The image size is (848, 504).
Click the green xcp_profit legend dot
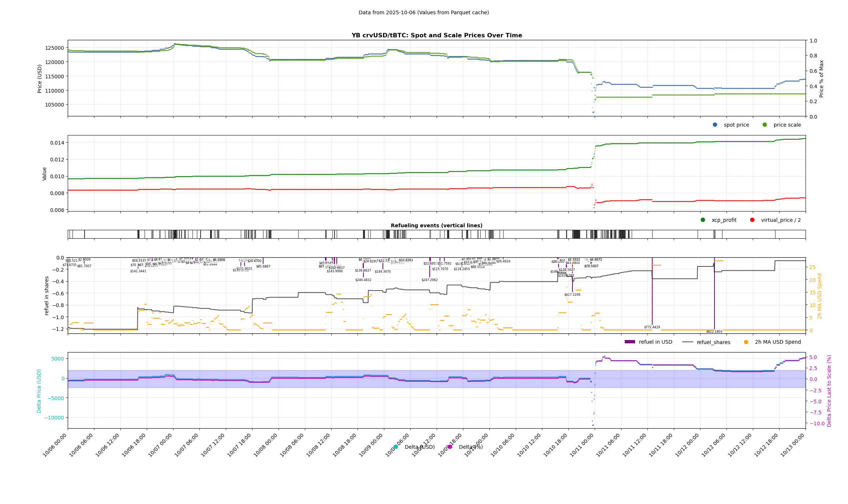(x=703, y=220)
